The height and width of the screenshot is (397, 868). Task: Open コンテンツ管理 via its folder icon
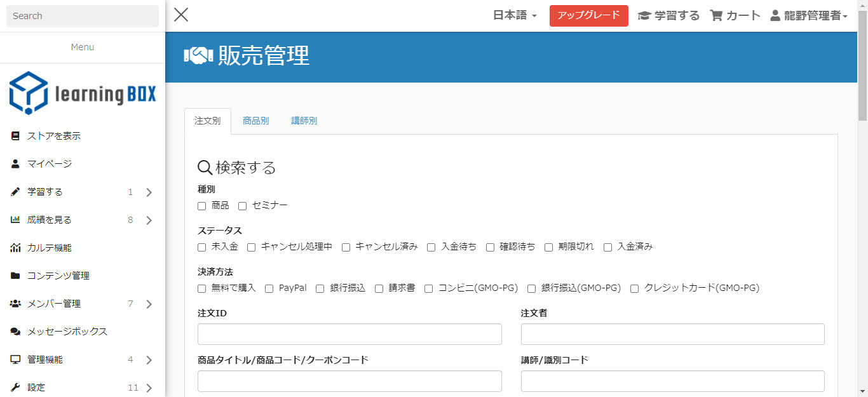tap(15, 276)
